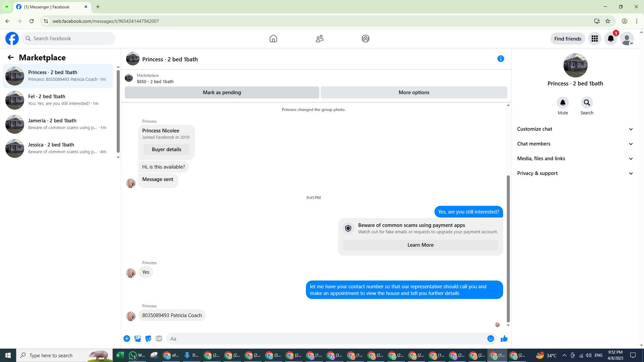644x362 pixels.
Task: Click Buyer details button
Action: [166, 149]
